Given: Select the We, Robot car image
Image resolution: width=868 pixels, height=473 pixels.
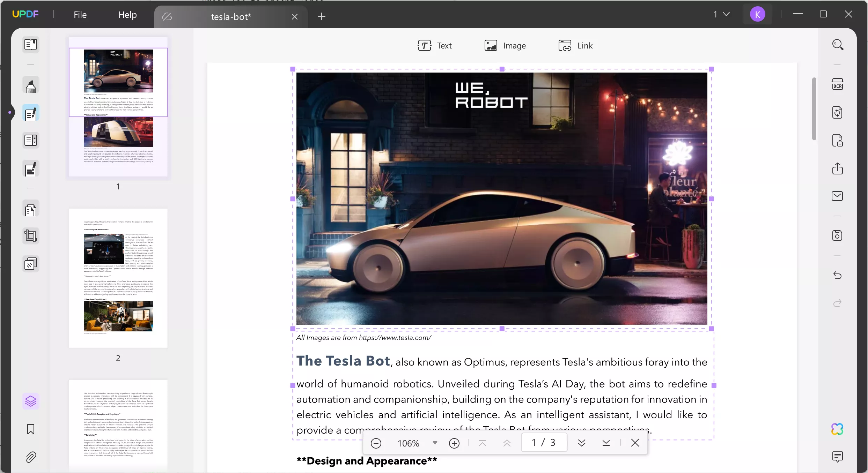Looking at the screenshot, I should pyautogui.click(x=502, y=198).
